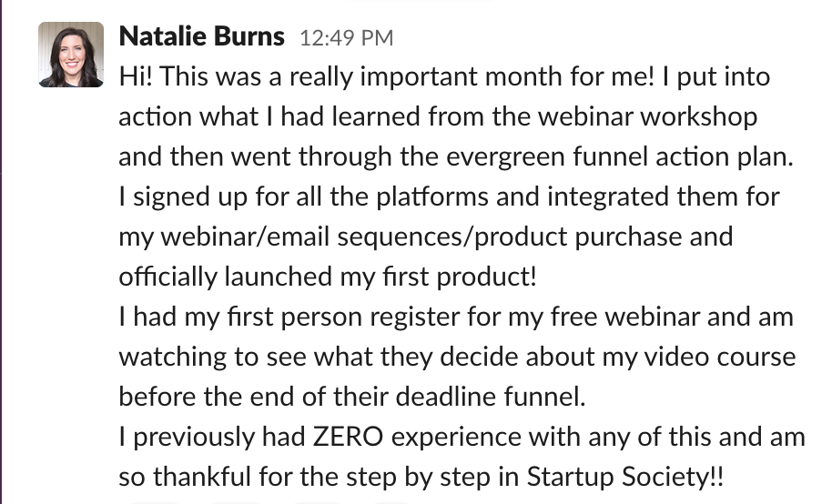Click the capitalized word "ZERO"
832x504 pixels.
(x=348, y=438)
